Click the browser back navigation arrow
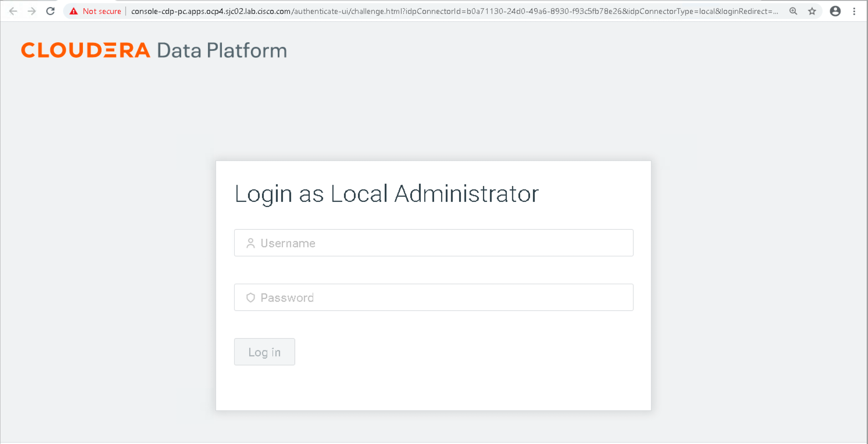 point(13,11)
